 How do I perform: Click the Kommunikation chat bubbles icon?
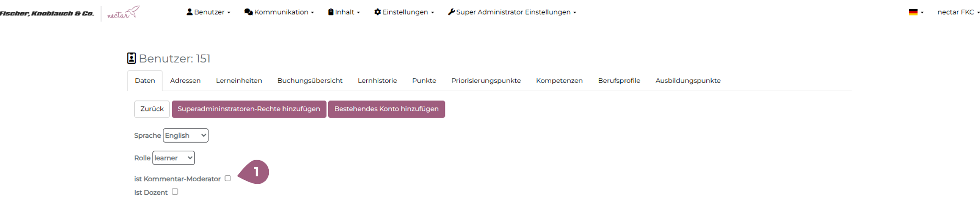point(248,12)
